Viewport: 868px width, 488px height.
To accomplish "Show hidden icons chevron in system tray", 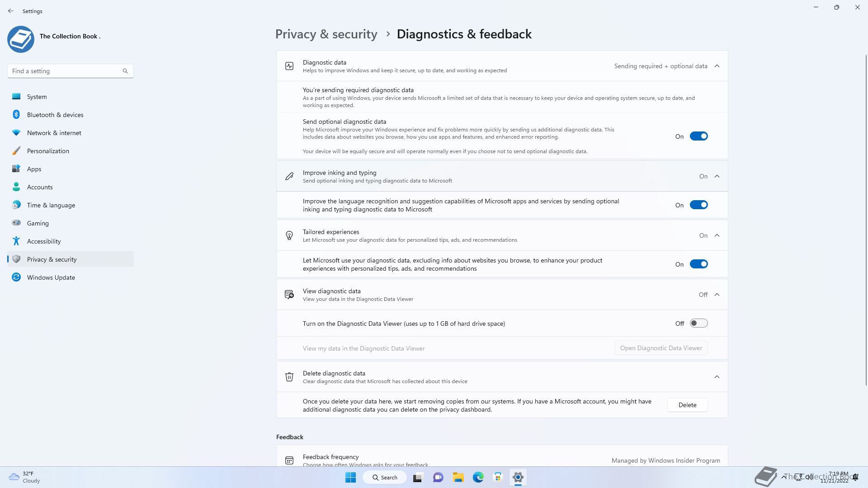I will [x=783, y=477].
